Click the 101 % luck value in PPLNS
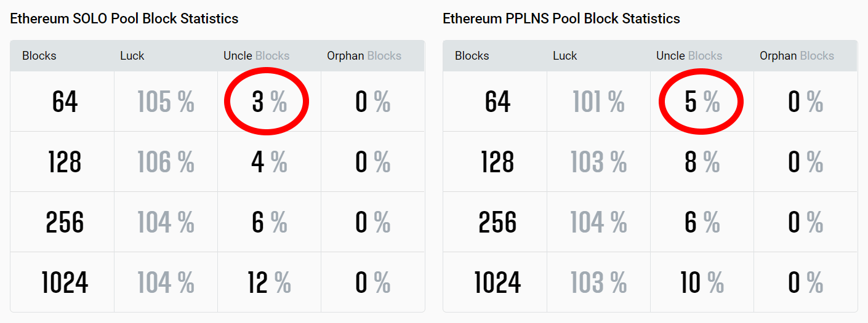 click(598, 102)
